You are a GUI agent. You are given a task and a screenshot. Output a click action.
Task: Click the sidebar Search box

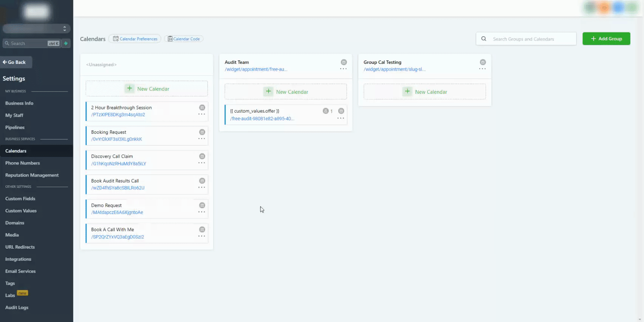[32, 43]
